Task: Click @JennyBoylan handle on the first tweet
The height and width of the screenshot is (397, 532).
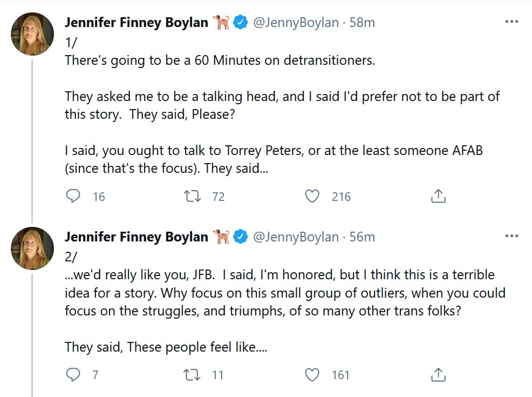Action: pyautogui.click(x=296, y=23)
